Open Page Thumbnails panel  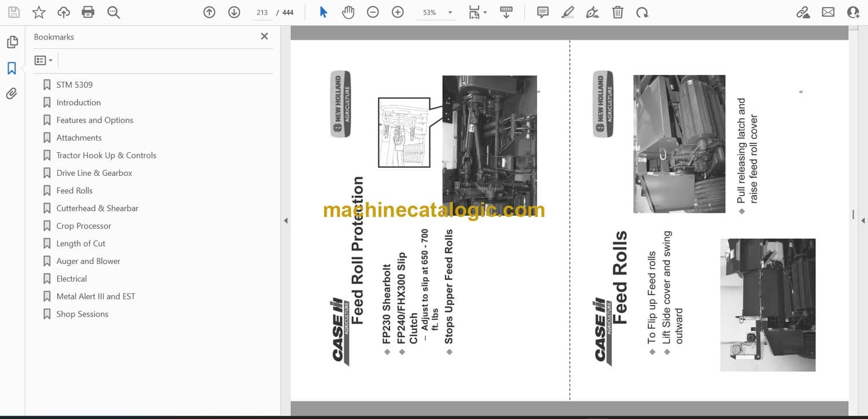12,42
